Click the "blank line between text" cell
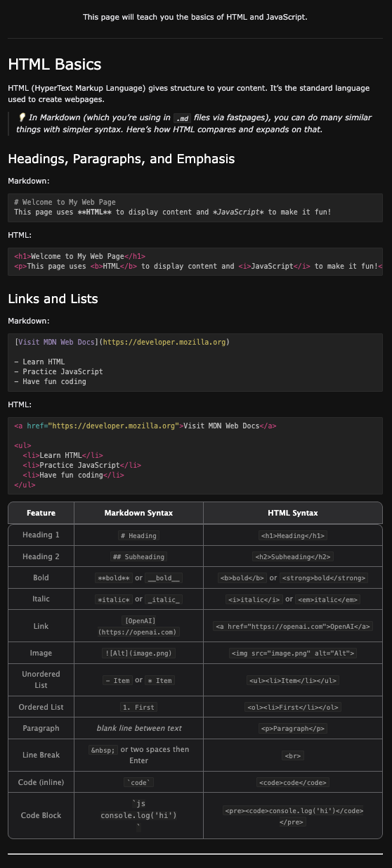Screen dimensions: 392x868 click(139, 728)
